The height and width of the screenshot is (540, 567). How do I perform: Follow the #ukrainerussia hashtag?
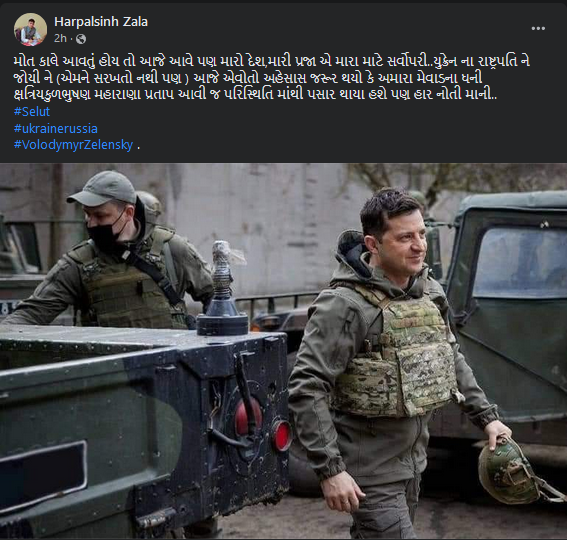(56, 128)
